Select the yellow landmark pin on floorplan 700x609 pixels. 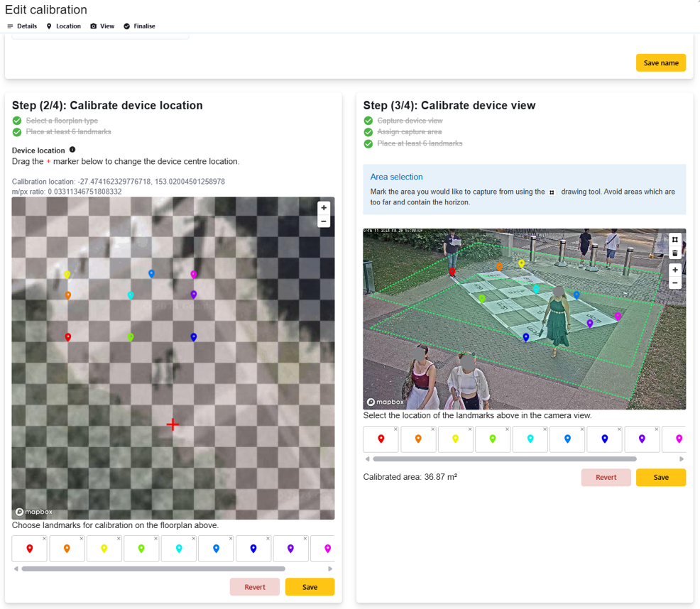tap(67, 274)
